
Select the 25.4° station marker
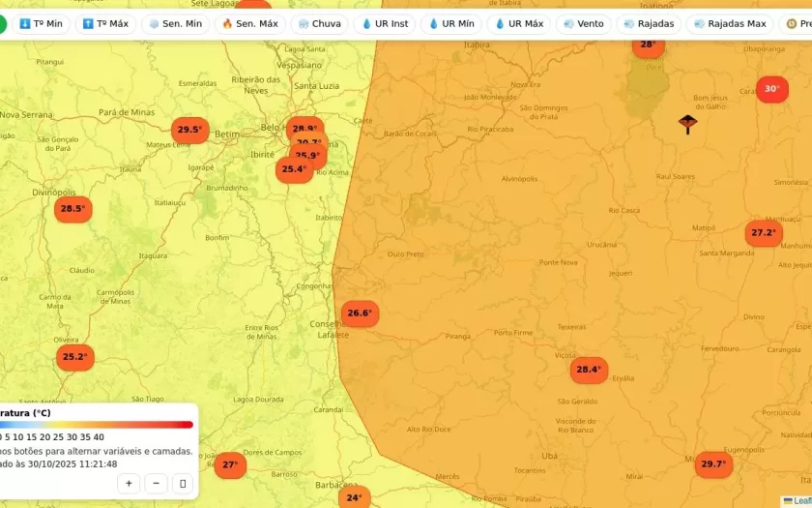(x=294, y=169)
